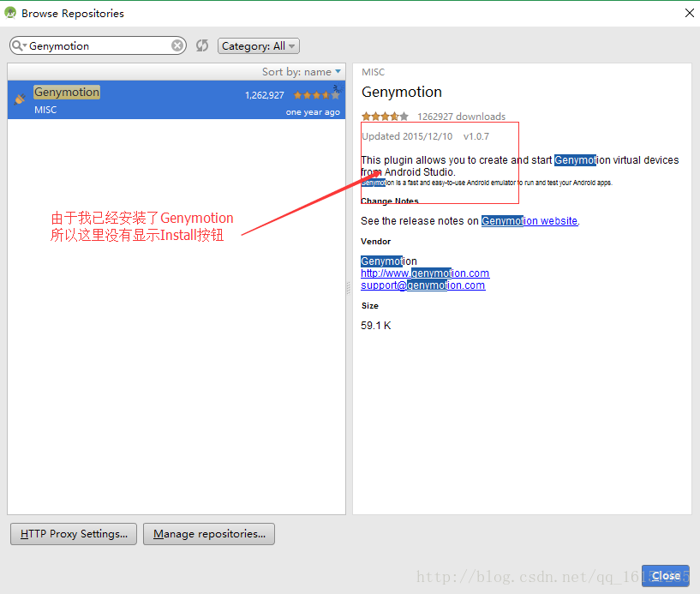This screenshot has width=700, height=594.
Task: Click the search magnifier icon
Action: (18, 45)
